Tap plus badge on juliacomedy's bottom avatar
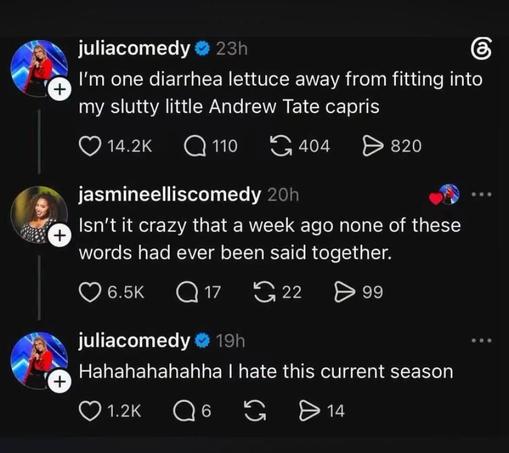The height and width of the screenshot is (453, 509). pos(59,381)
